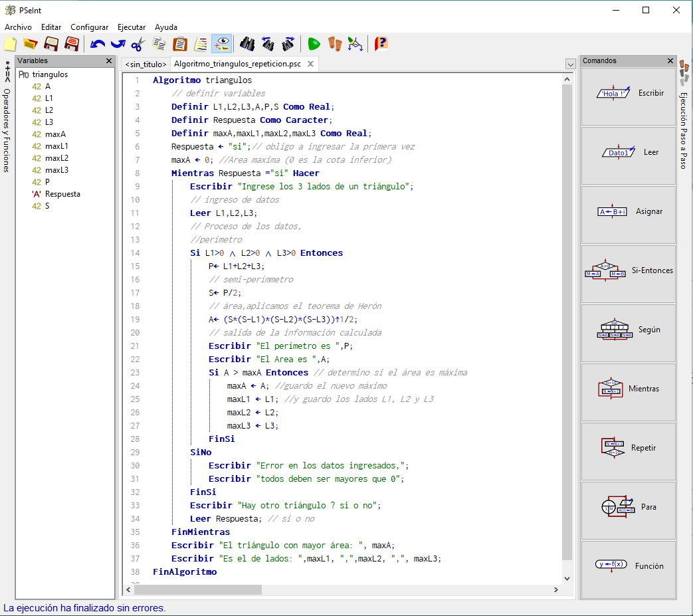Place cursor on the 'FinMientras' line
The width and height of the screenshot is (693, 616).
tap(201, 532)
